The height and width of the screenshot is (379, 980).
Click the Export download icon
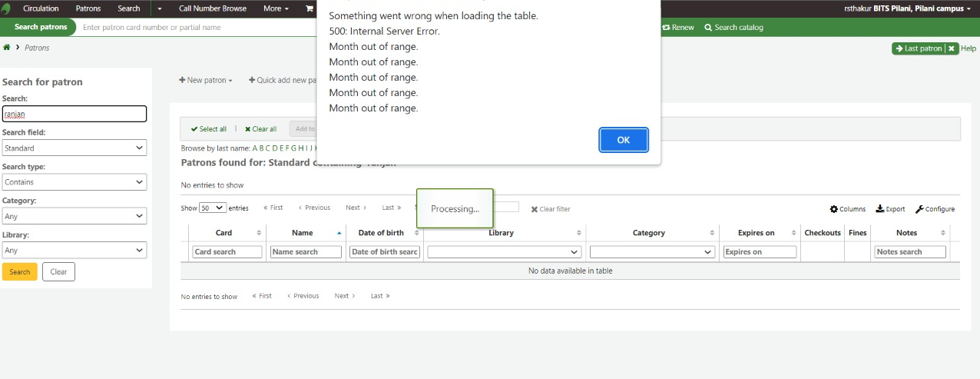(880, 209)
